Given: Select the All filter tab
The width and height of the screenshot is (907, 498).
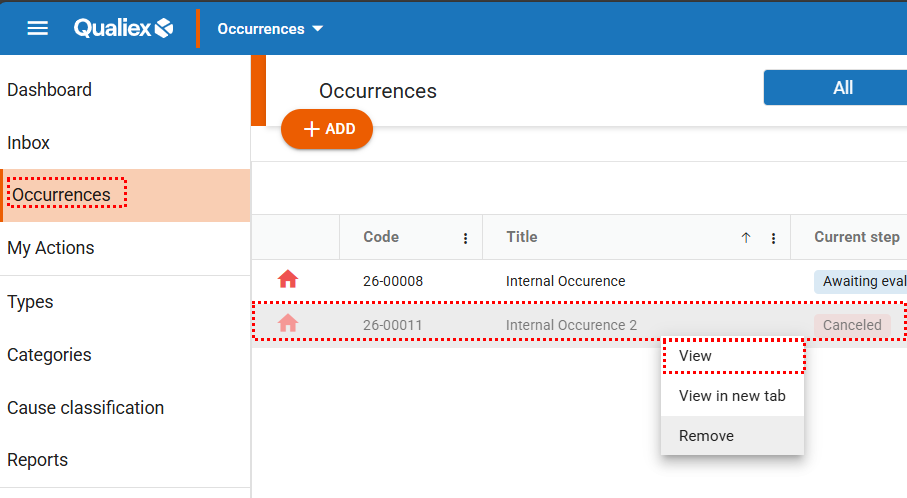Looking at the screenshot, I should (842, 88).
